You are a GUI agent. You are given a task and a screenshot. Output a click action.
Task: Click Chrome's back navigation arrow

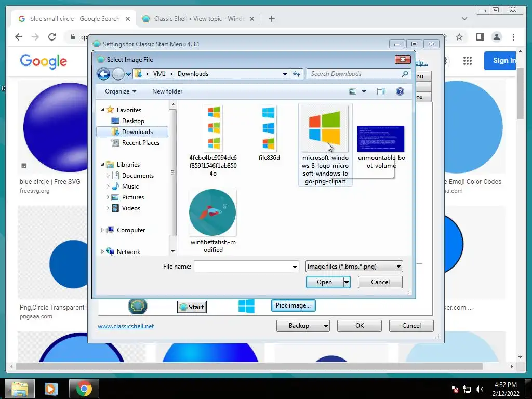19,37
